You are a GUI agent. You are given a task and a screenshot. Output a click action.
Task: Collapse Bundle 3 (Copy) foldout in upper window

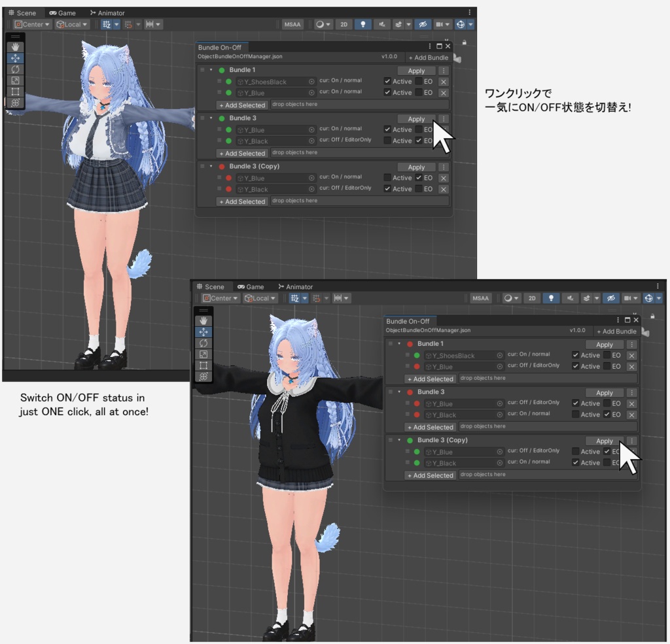coord(211,166)
